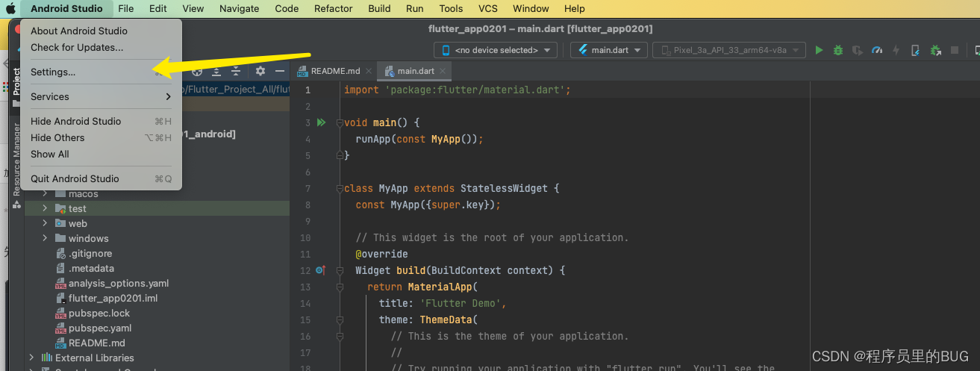
Task: Open the Navigate menu
Action: click(x=240, y=9)
